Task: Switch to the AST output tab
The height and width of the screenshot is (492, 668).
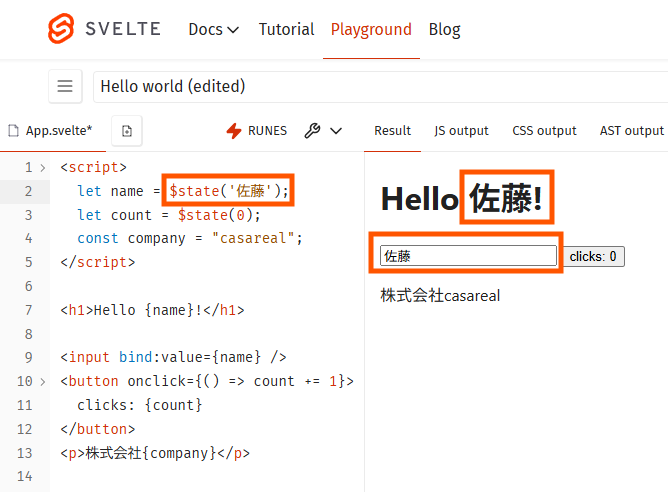Action: pos(631,131)
